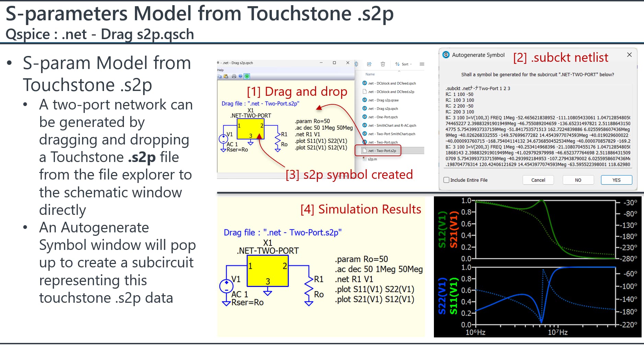The height and width of the screenshot is (346, 644).
Task: Click the Print icon in Qspice toolbar
Action: pos(234,76)
